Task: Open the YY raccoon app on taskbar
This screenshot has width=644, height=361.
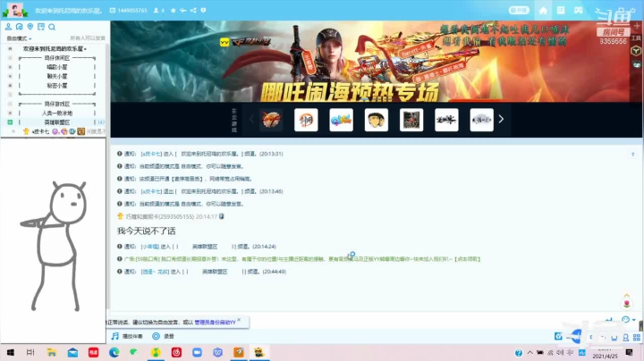Action: [259, 352]
